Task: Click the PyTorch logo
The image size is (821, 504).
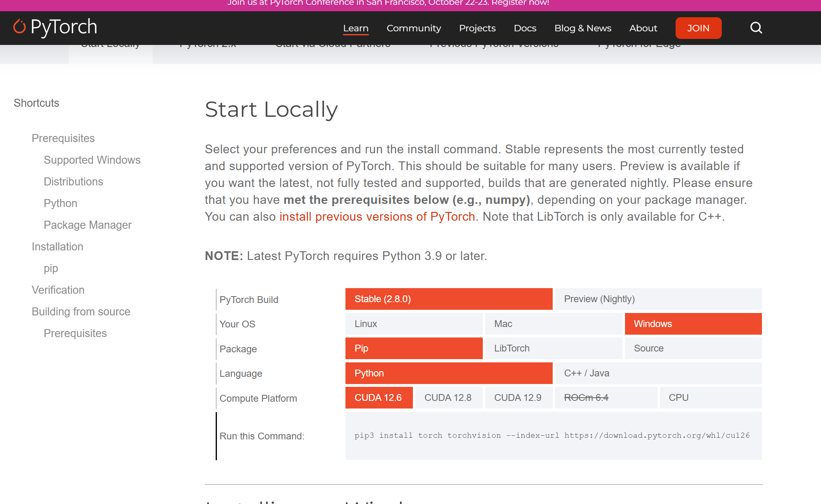Action: click(55, 27)
